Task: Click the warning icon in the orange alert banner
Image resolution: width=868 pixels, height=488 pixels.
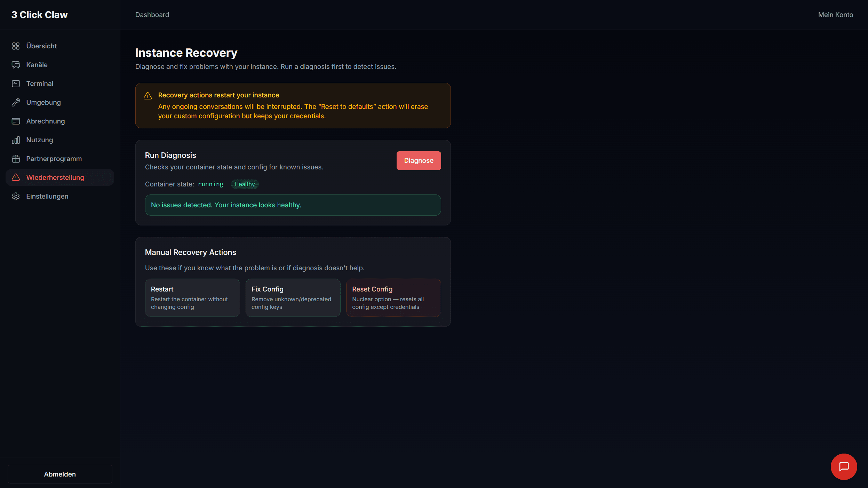Action: 148,95
